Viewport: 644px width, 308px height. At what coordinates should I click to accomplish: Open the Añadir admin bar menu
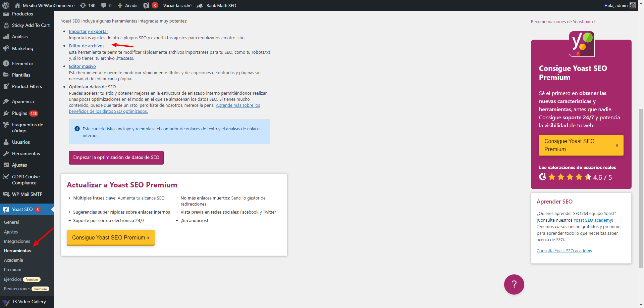(127, 5)
